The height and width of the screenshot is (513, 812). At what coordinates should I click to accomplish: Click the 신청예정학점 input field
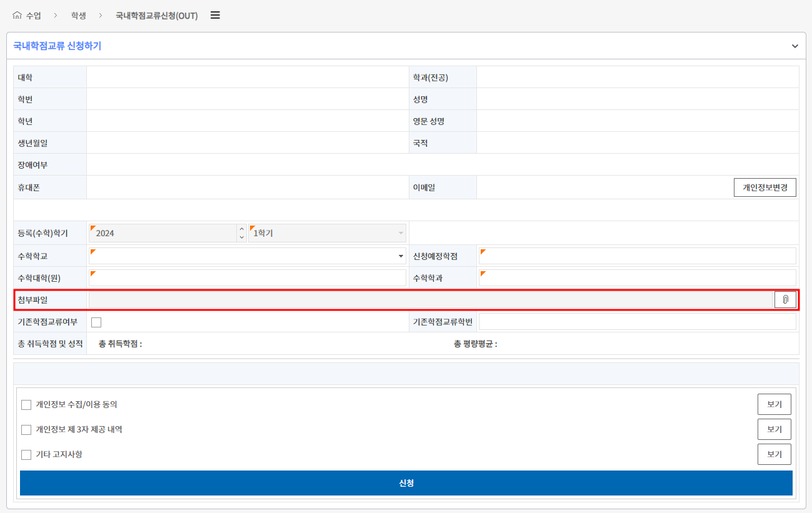click(x=638, y=256)
